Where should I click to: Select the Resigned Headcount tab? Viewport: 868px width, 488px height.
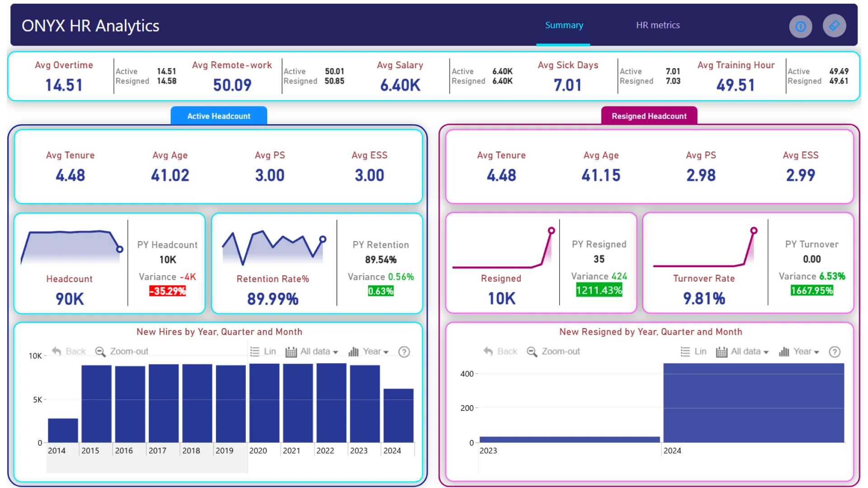[x=649, y=116]
